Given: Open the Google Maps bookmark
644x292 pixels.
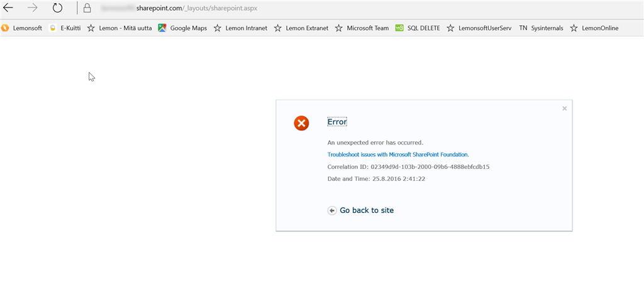Looking at the screenshot, I should (x=183, y=28).
